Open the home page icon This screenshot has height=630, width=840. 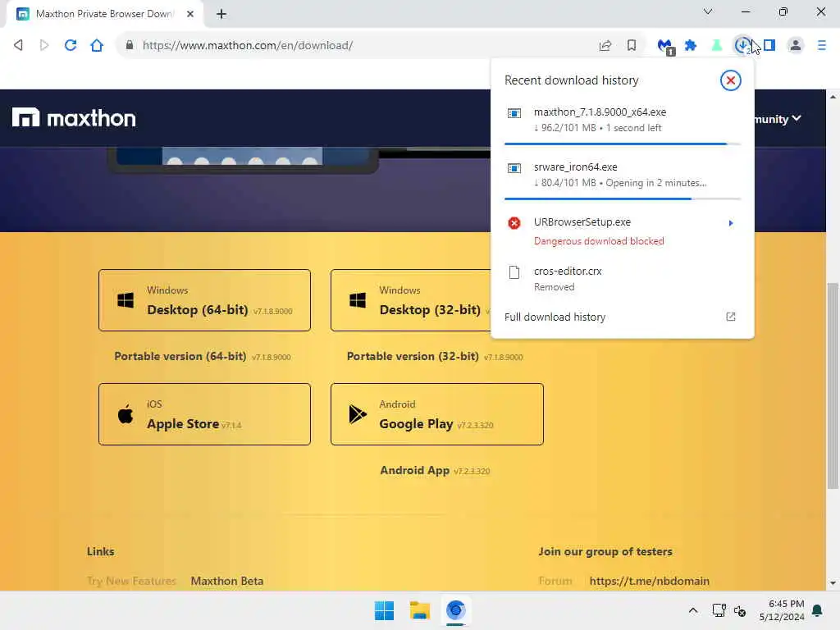coord(97,46)
